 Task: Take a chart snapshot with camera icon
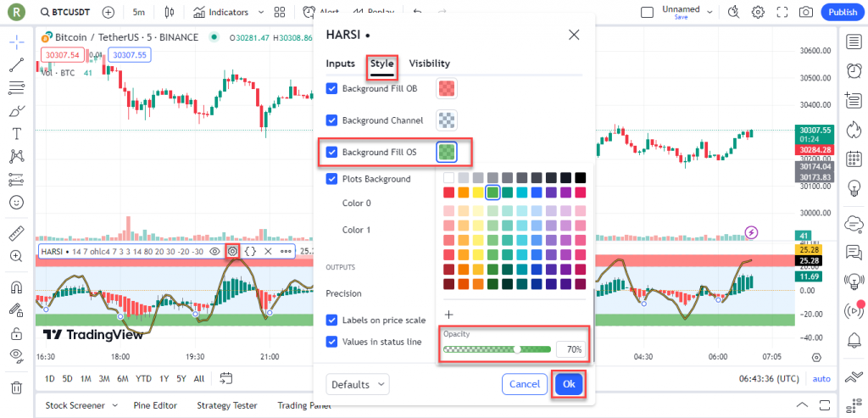[806, 12]
